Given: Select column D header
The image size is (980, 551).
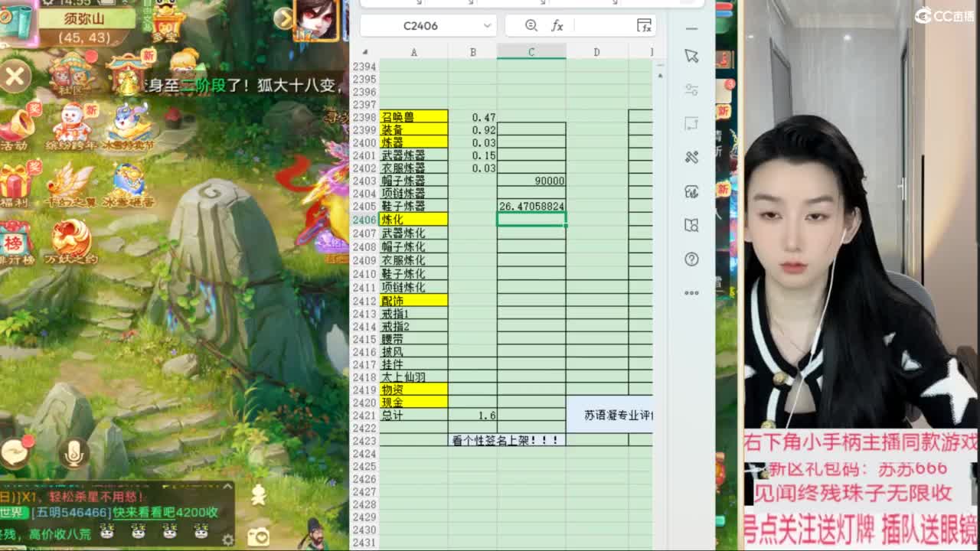Looking at the screenshot, I should tap(596, 52).
